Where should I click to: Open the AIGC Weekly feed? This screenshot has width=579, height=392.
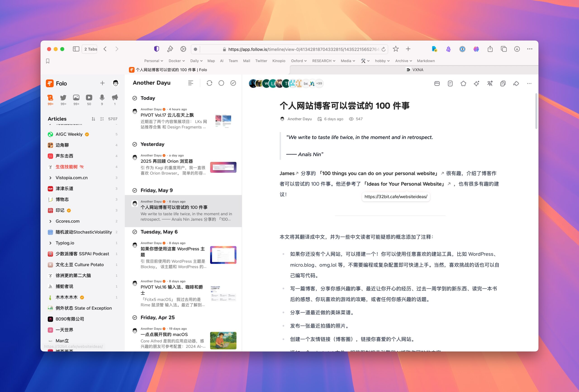pos(82,134)
